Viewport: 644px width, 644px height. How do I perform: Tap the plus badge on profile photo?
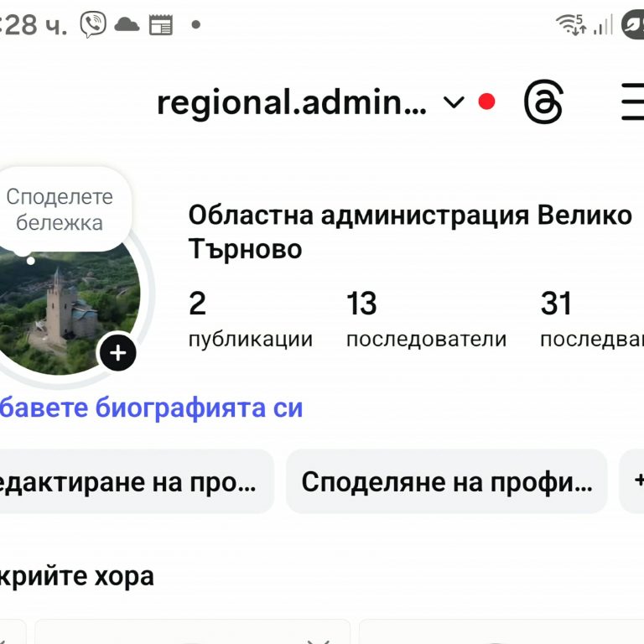[x=117, y=352]
